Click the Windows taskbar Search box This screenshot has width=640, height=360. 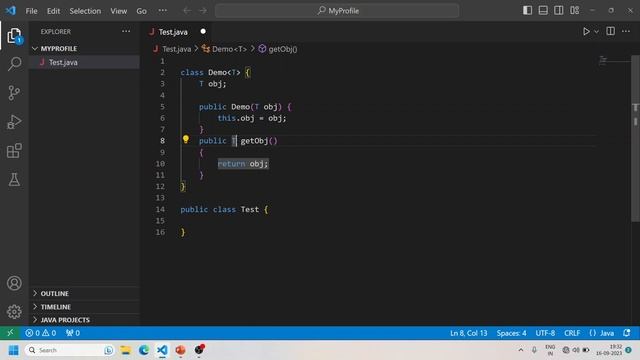point(69,350)
